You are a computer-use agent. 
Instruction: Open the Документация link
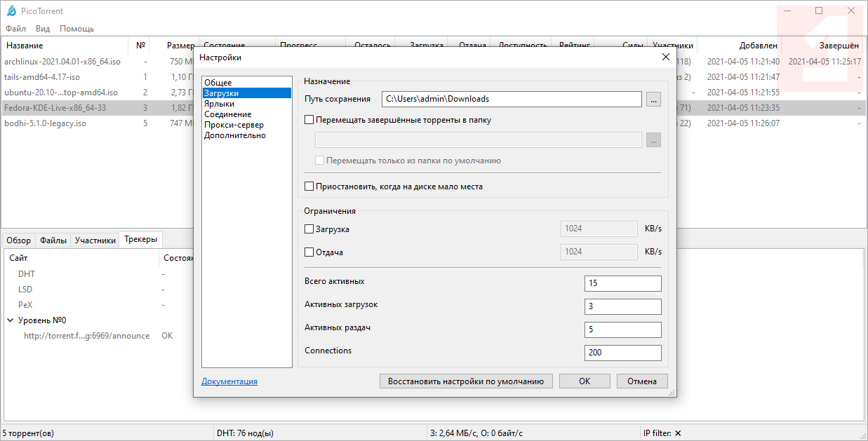(229, 381)
